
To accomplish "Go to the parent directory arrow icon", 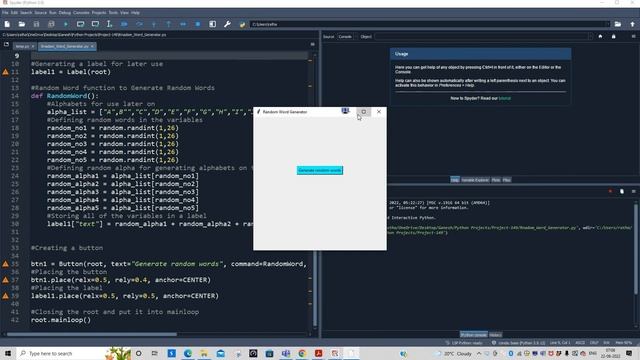I will click(632, 24).
